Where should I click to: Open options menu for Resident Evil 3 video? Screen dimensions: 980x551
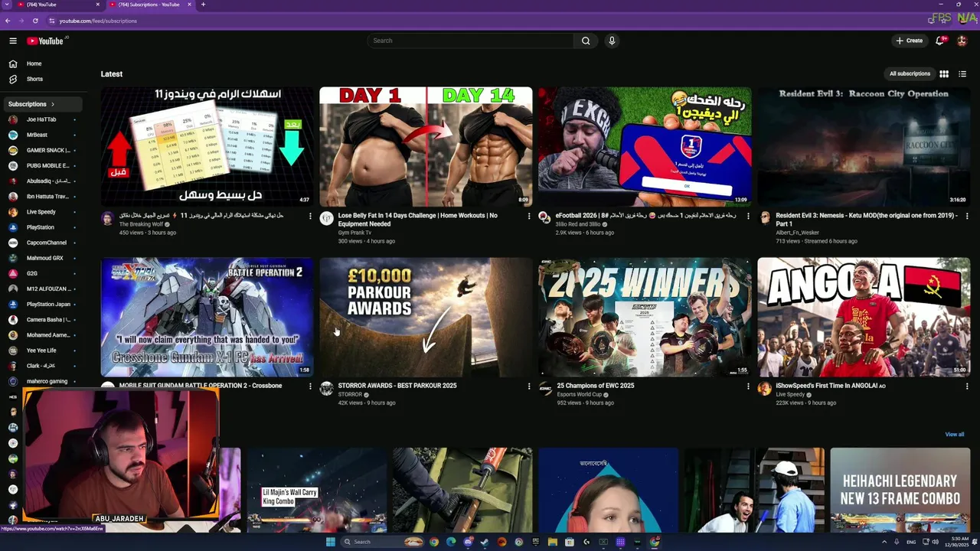[x=967, y=217]
